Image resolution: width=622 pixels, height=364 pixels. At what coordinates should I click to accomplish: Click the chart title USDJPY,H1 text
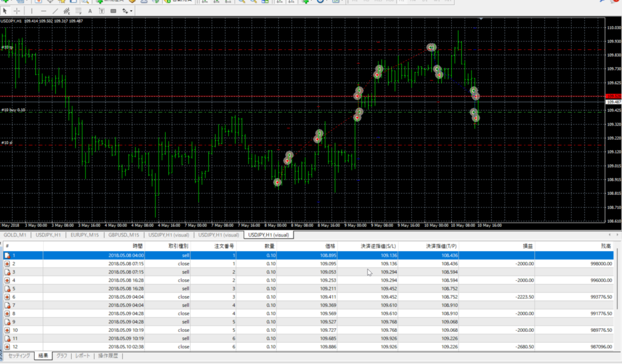[x=11, y=21]
